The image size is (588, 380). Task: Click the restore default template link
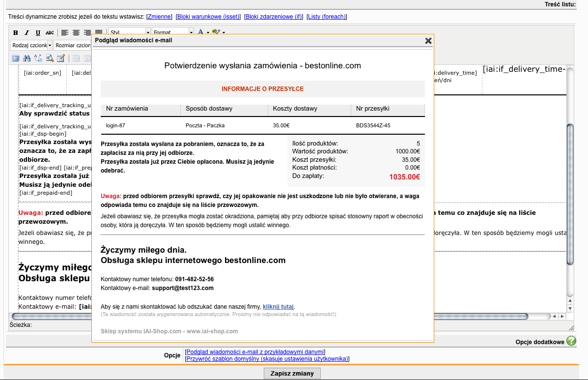[x=267, y=359]
